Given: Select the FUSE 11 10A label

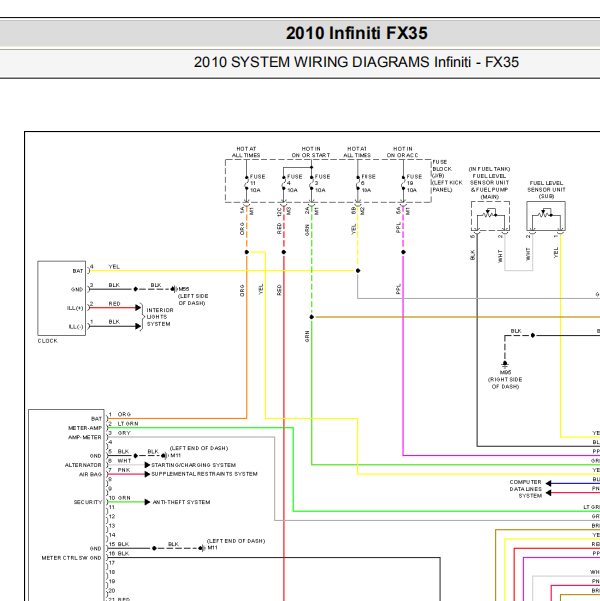Looking at the screenshot, I should coord(257,183).
